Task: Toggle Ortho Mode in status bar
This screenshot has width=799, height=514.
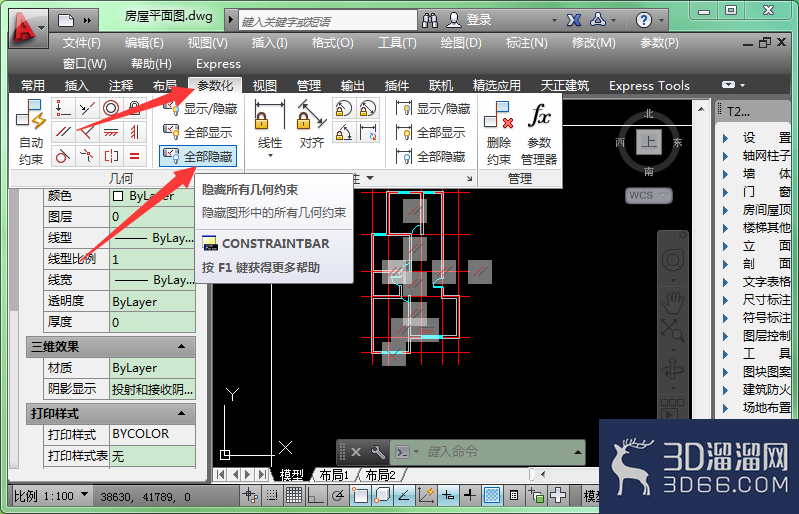Action: click(315, 495)
